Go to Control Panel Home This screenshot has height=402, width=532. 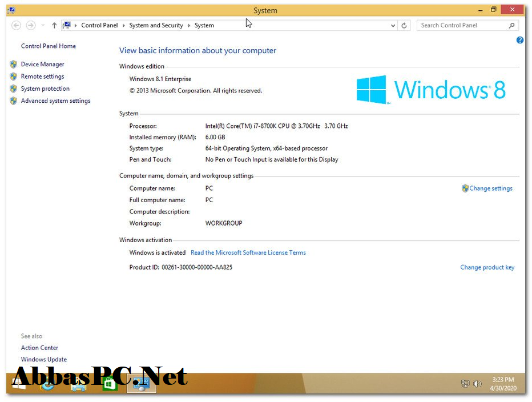(48, 46)
